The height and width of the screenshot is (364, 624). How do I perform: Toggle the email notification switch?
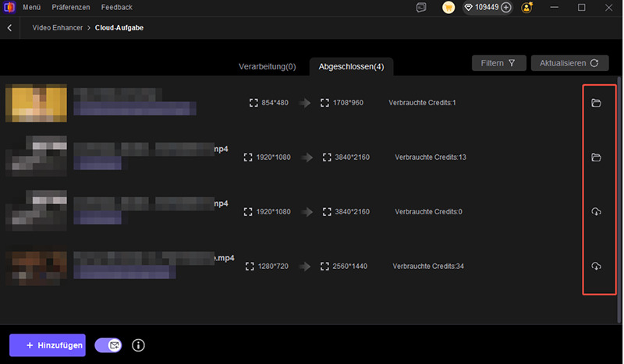click(x=108, y=345)
